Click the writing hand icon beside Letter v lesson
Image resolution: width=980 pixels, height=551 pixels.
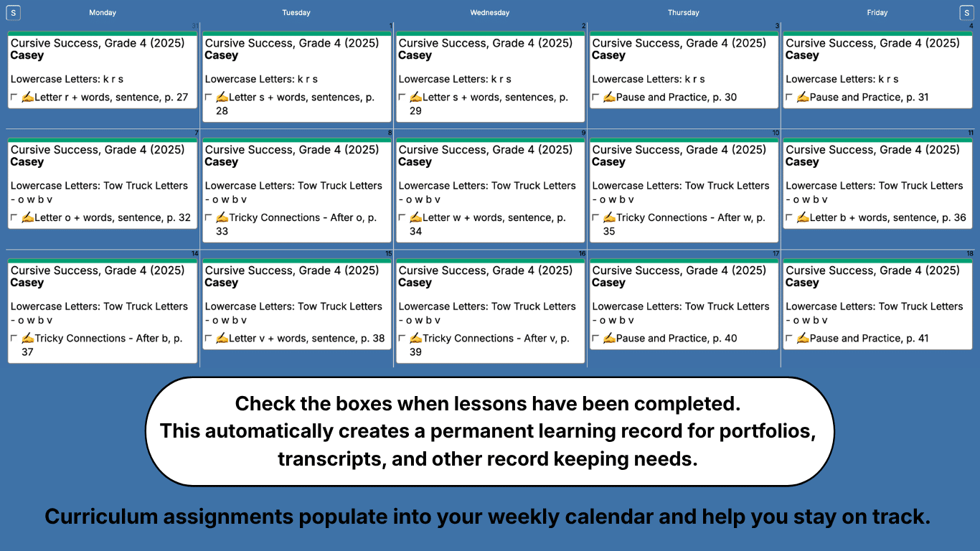click(222, 339)
